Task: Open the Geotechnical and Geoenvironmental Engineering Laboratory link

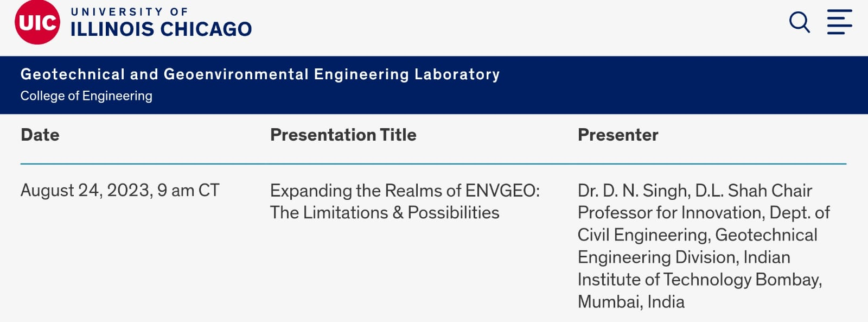Action: [259, 74]
